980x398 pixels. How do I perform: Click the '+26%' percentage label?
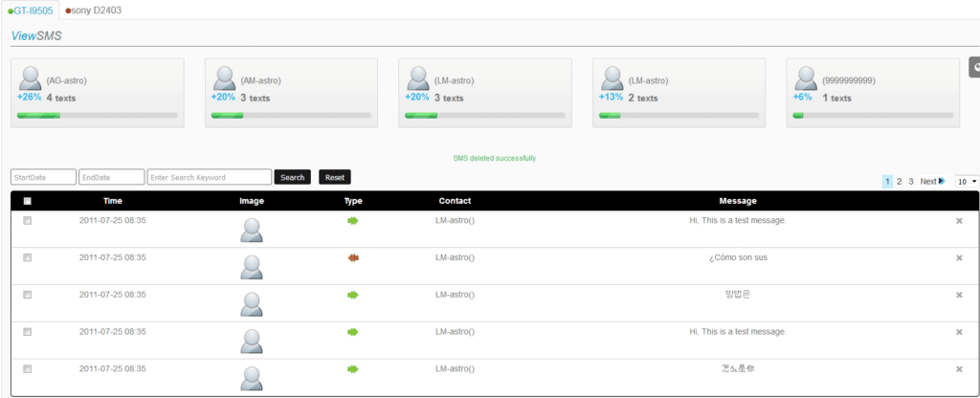29,98
